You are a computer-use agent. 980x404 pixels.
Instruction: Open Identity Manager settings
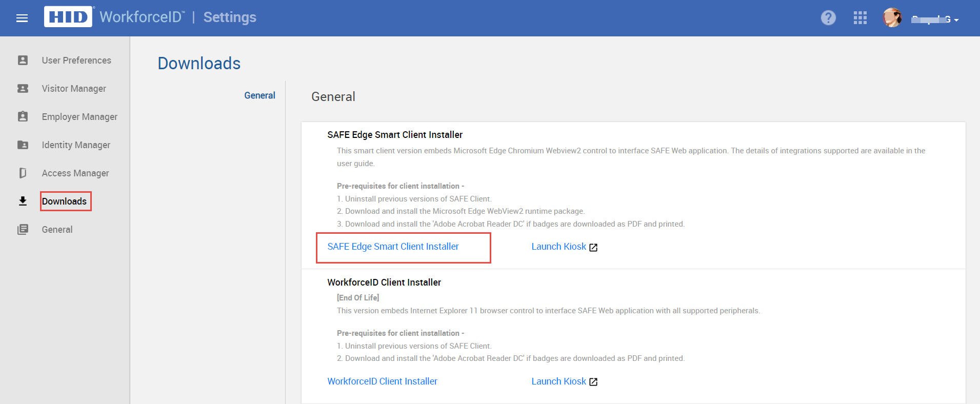tap(76, 145)
